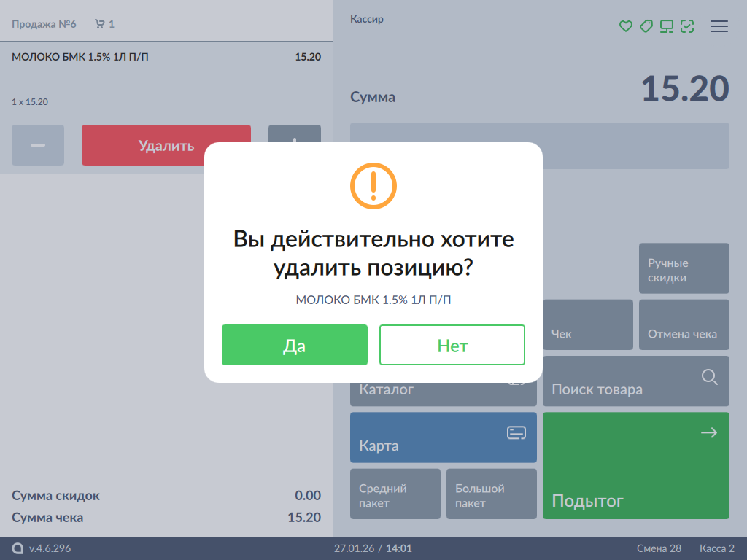Click the dashed checkmark scan status icon
Image resolution: width=747 pixels, height=560 pixels.
point(687,26)
